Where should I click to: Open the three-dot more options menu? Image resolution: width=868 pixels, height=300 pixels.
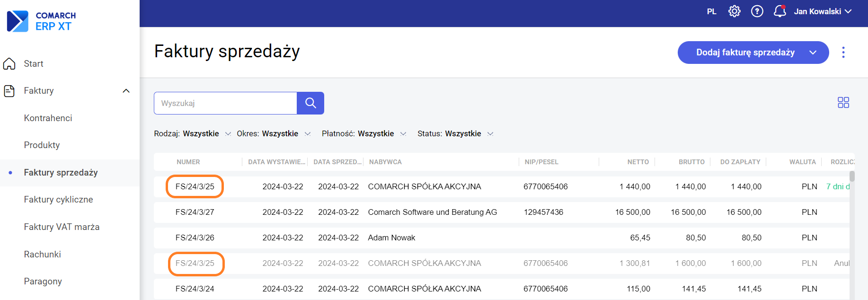[x=843, y=53]
